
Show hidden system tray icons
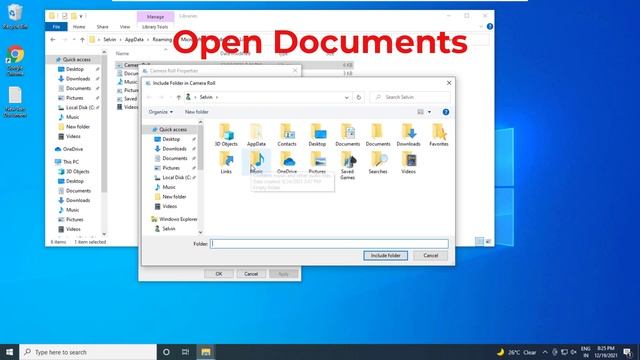545,352
